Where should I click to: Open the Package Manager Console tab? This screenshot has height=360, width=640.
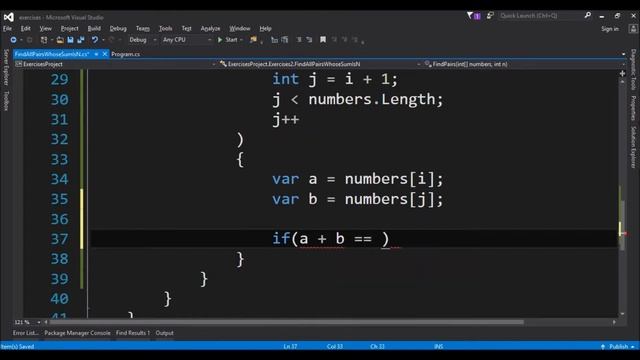pyautogui.click(x=77, y=333)
